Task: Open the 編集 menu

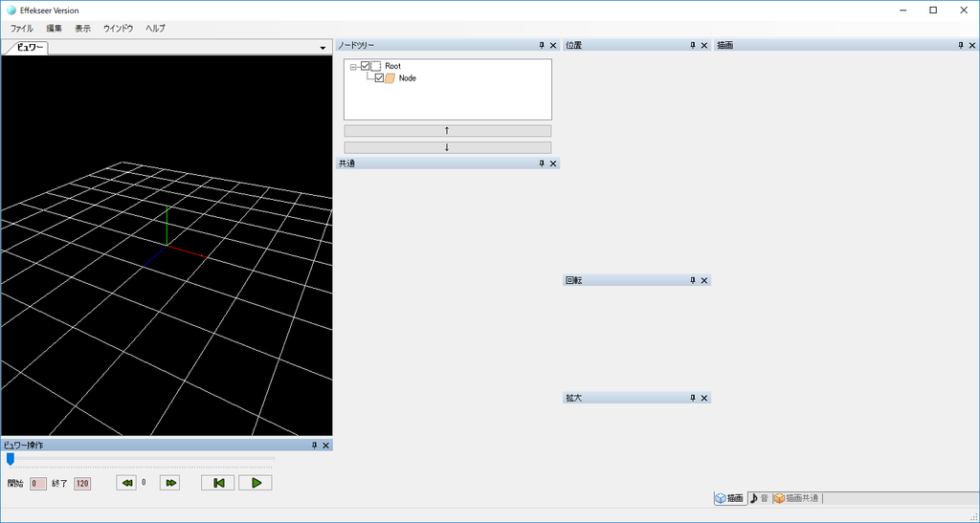Action: click(54, 29)
